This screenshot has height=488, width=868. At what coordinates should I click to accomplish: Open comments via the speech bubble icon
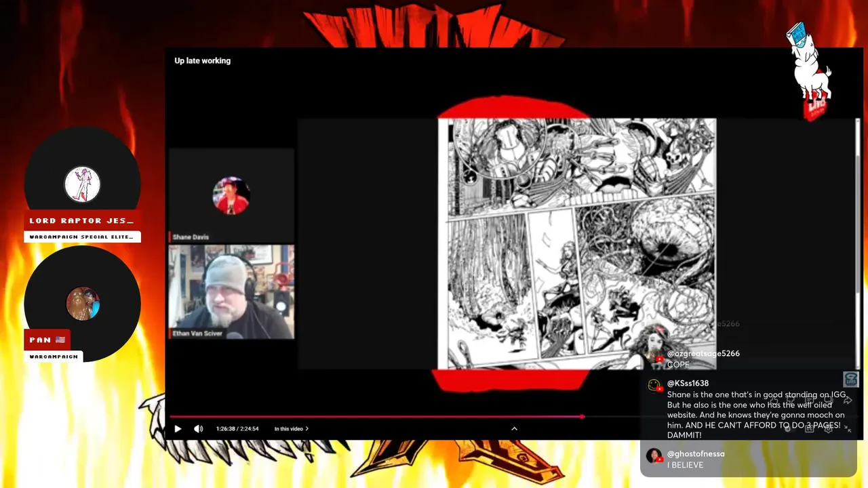tap(809, 400)
